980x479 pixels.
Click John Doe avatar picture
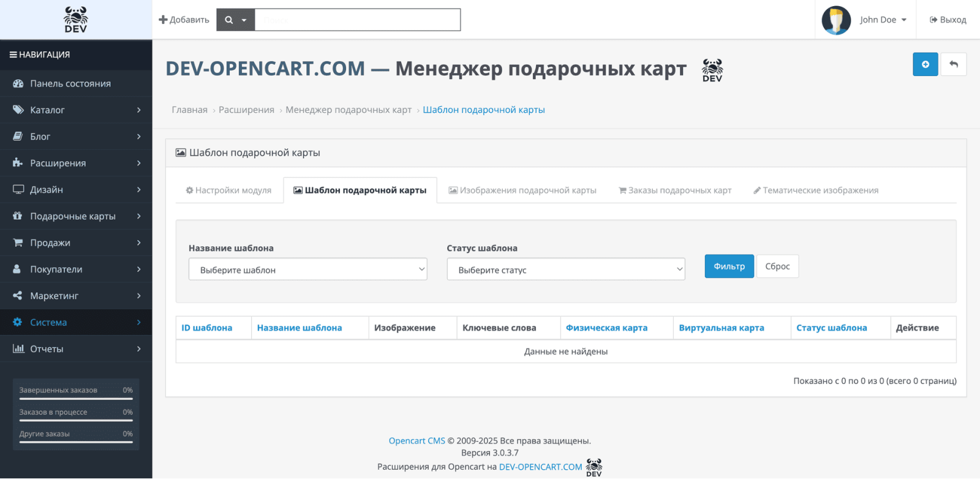click(836, 20)
